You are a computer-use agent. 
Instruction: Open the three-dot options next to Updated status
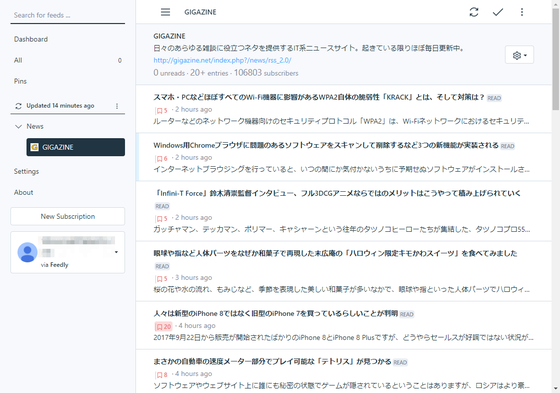point(117,106)
